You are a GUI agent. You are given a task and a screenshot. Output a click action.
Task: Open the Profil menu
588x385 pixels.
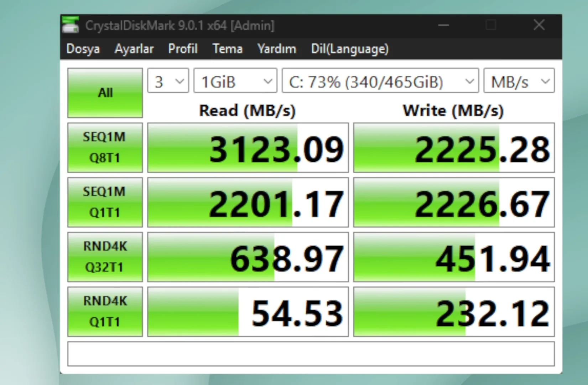[x=183, y=49]
